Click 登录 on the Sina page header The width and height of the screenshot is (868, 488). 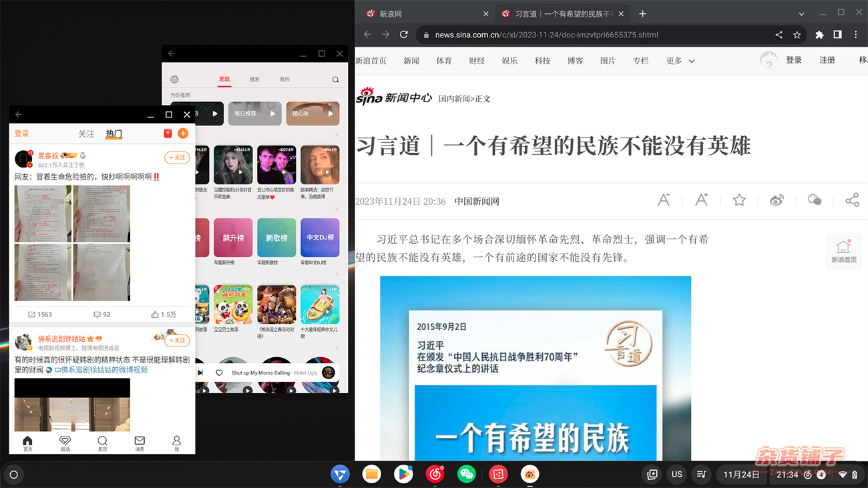pyautogui.click(x=794, y=60)
